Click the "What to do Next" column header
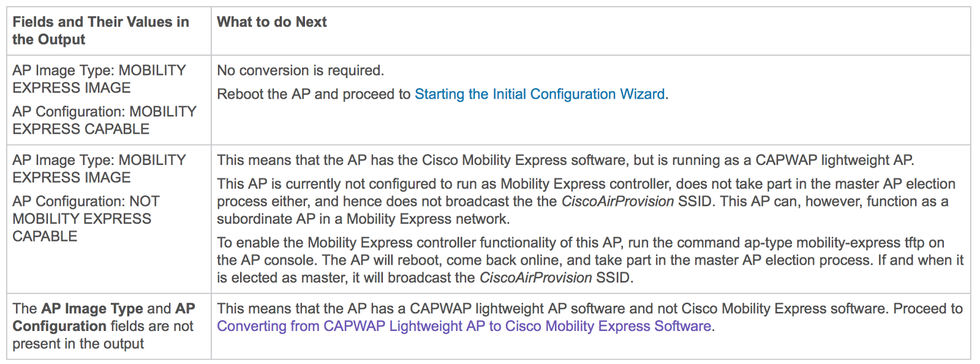This screenshot has height=364, width=980. 272,22
